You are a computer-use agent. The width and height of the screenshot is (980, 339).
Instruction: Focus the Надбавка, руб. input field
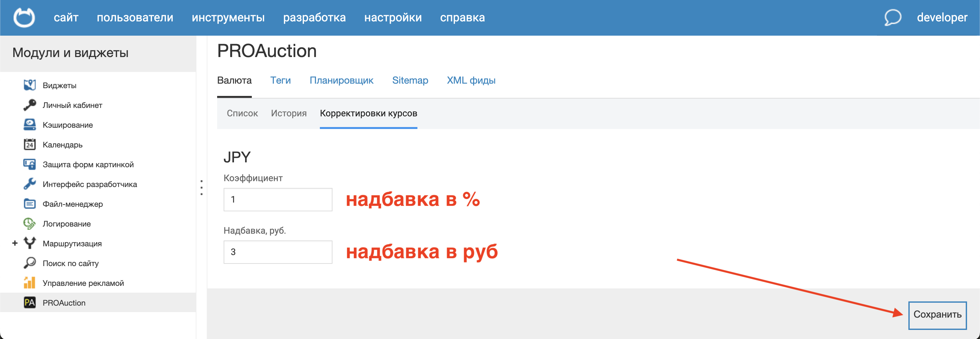tap(278, 252)
